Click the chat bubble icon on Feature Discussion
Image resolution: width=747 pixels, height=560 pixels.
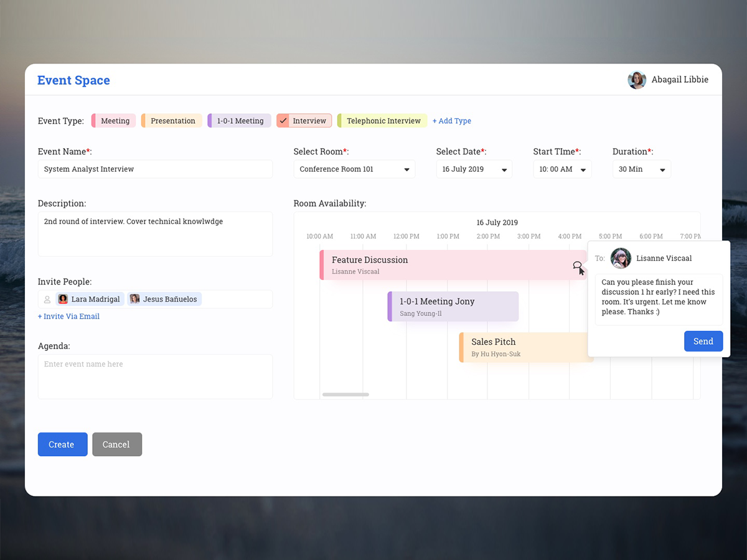[577, 266]
